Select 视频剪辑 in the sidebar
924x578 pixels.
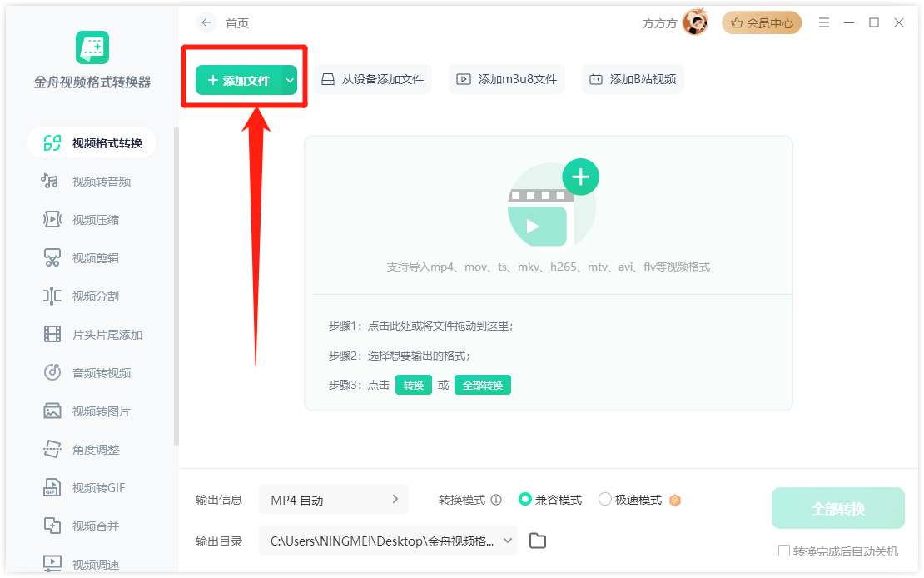click(92, 257)
